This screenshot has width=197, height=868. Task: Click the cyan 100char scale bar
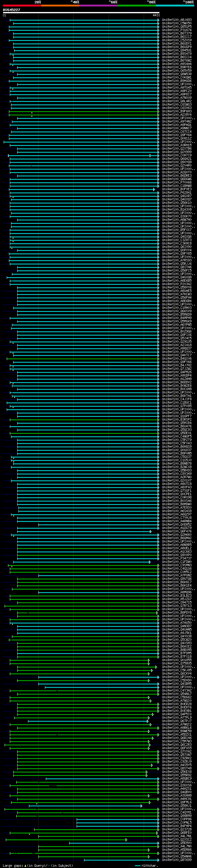pyautogui.click(x=137, y=866)
